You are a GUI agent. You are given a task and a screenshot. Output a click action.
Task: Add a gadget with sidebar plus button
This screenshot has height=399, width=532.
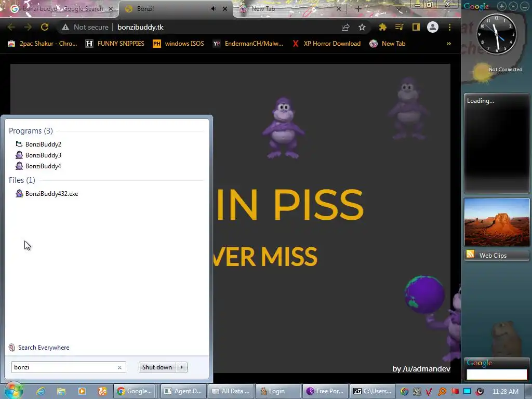(x=501, y=6)
